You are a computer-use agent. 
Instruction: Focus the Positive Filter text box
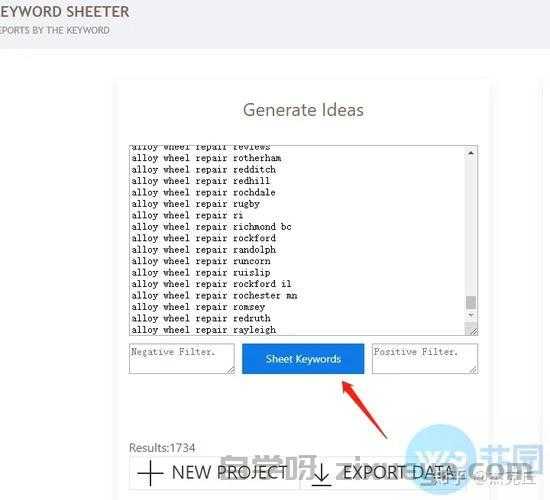(425, 359)
